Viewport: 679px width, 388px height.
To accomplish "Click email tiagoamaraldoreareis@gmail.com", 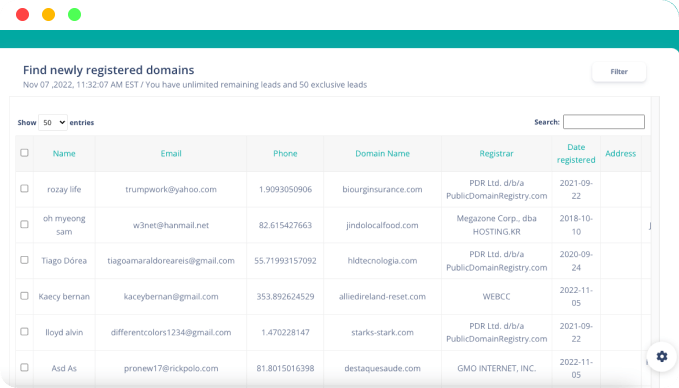I will click(x=171, y=261).
